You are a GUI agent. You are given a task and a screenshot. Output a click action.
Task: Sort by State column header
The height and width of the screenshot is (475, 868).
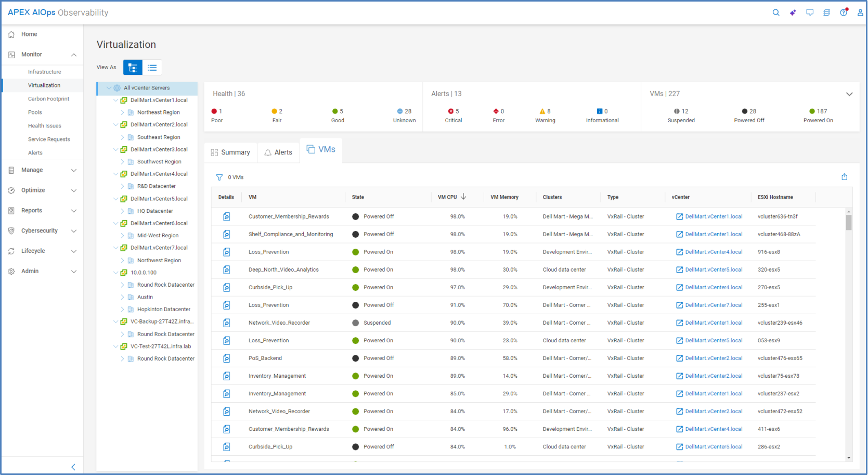(358, 197)
